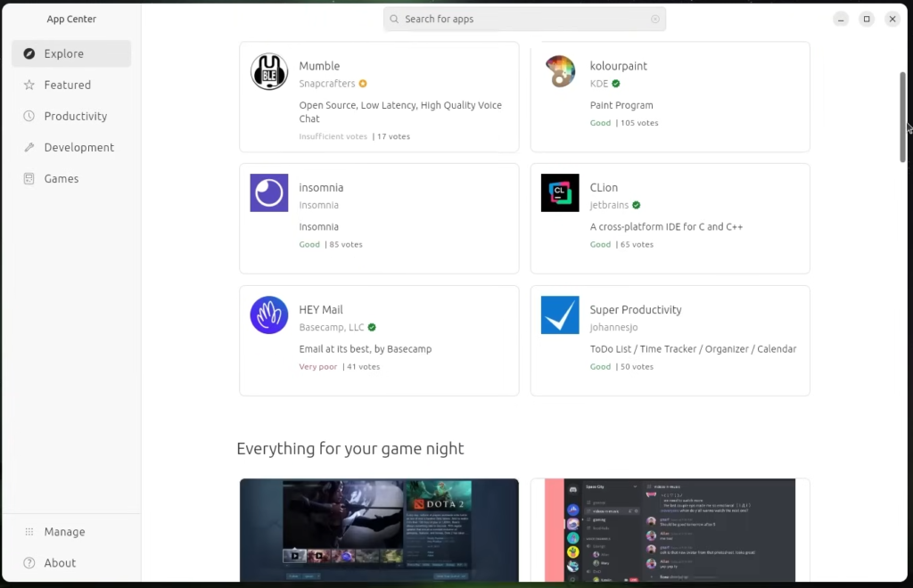Open the Mumble app title

tap(319, 66)
